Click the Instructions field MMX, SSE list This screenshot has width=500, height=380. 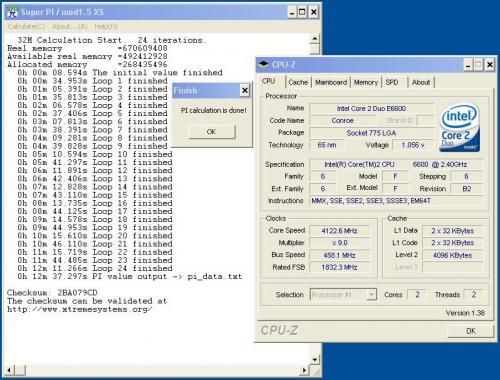[x=396, y=201]
